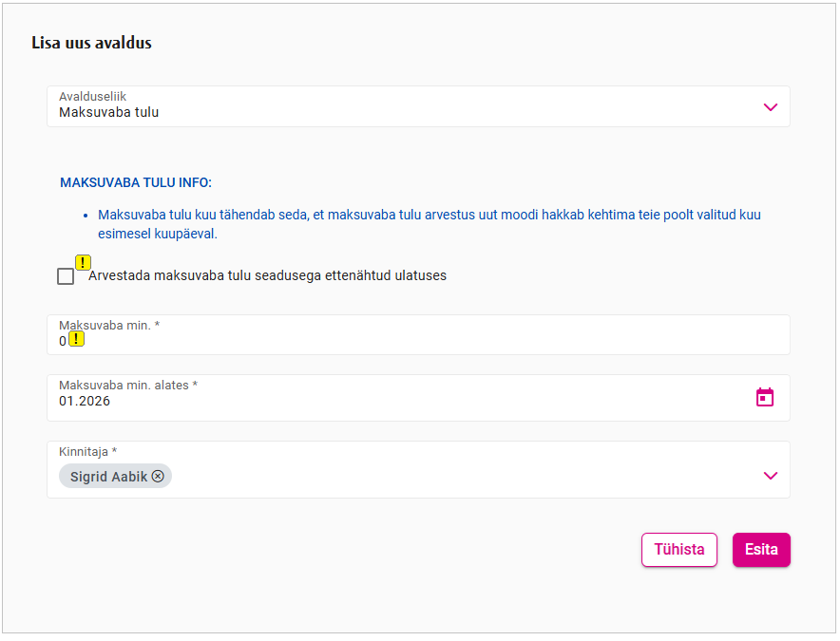Click the yellow warning icon above the checkbox
The width and height of the screenshot is (840, 641).
84,263
